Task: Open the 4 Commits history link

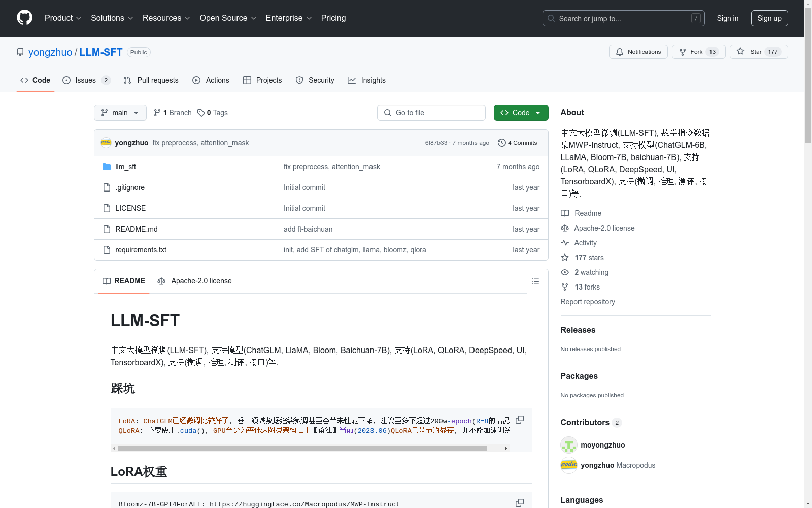Action: (x=518, y=143)
